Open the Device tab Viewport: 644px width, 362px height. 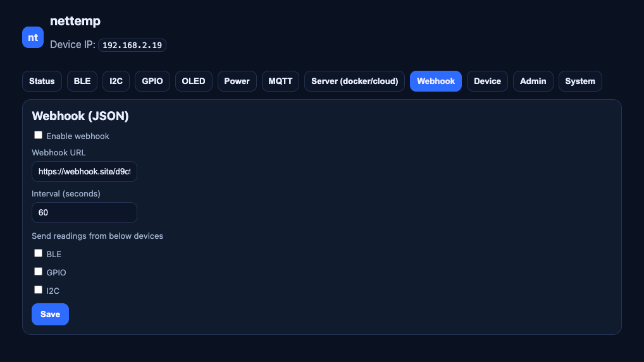[487, 81]
